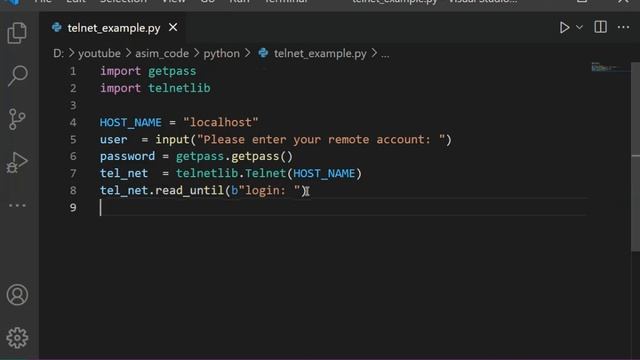The height and width of the screenshot is (360, 640).
Task: Split the editor to the right
Action: pos(600,27)
